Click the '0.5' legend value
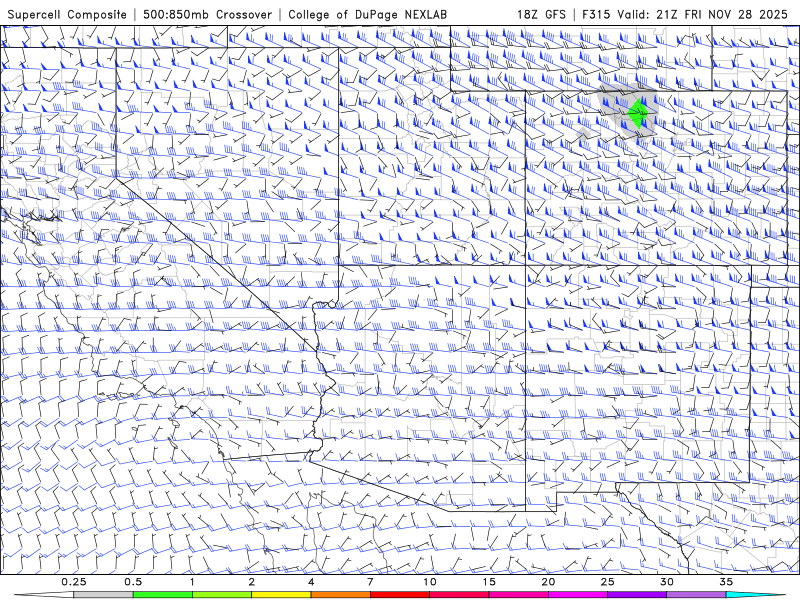The height and width of the screenshot is (600, 800). [x=133, y=582]
